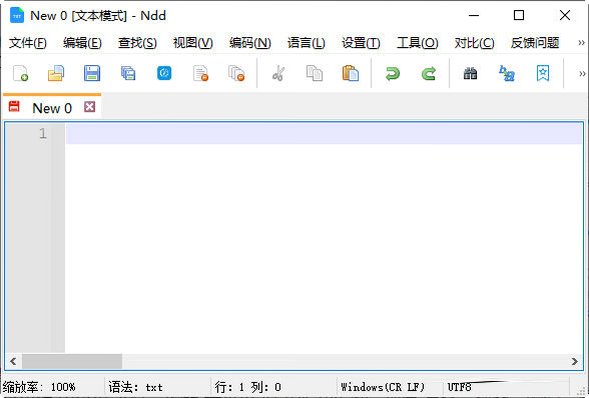Click into the editor line 1
Image resolution: width=589 pixels, height=398 pixels.
(x=324, y=134)
